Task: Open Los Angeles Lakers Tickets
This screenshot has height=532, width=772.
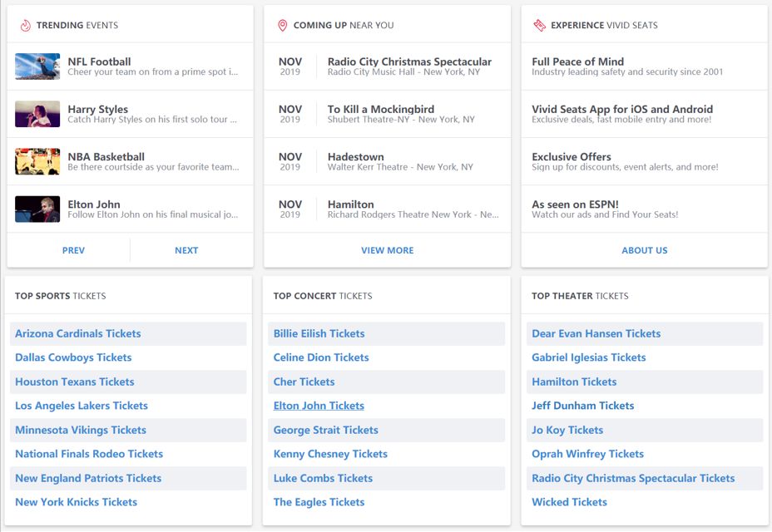Action: [82, 406]
